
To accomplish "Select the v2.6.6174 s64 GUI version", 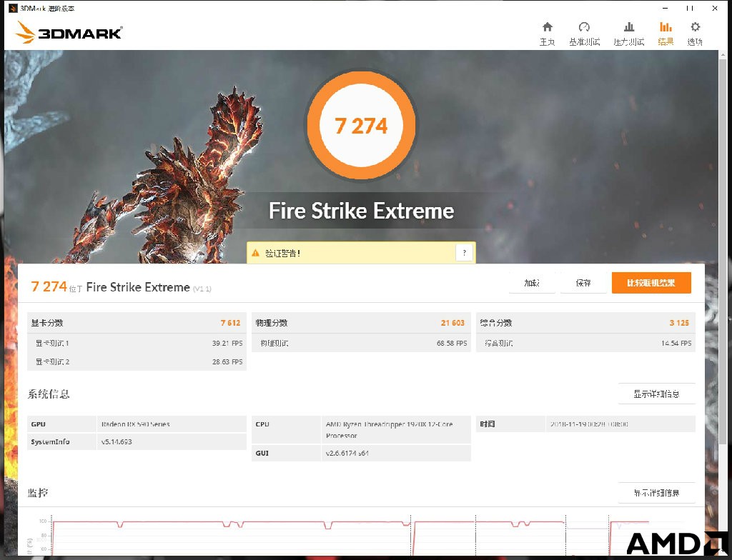I will 347,453.
